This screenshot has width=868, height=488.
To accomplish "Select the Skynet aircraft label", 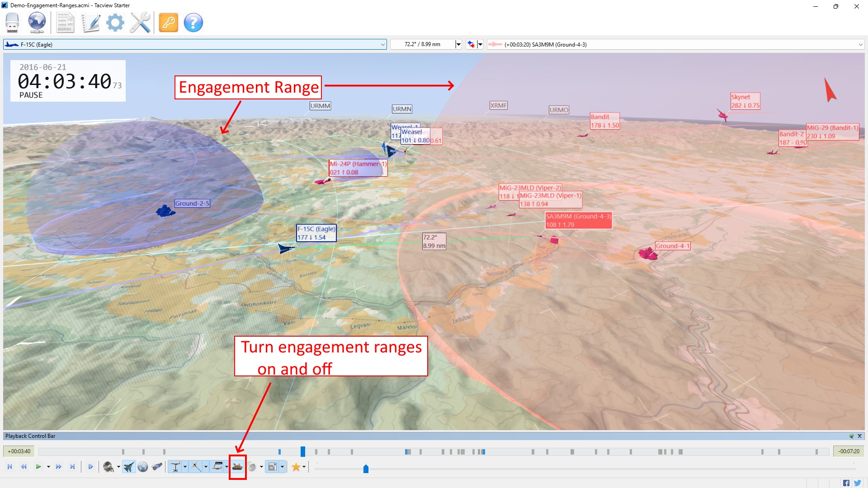I will pyautogui.click(x=745, y=101).
